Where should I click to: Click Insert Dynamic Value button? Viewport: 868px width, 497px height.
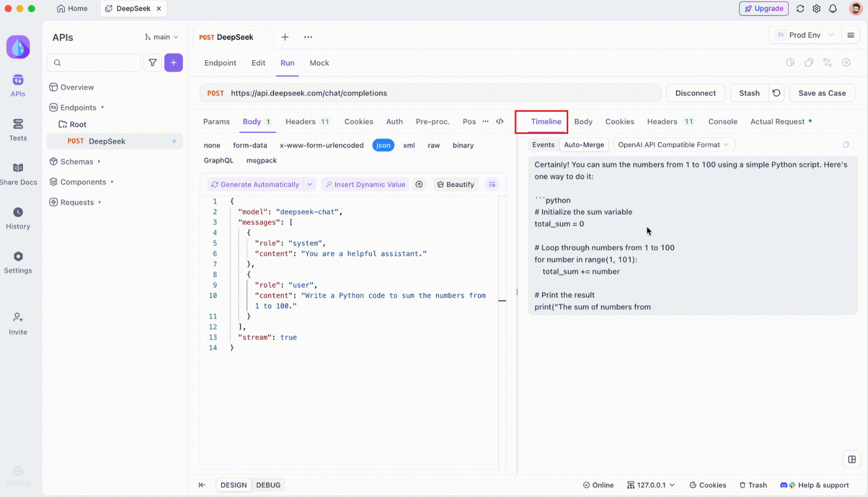(x=365, y=185)
